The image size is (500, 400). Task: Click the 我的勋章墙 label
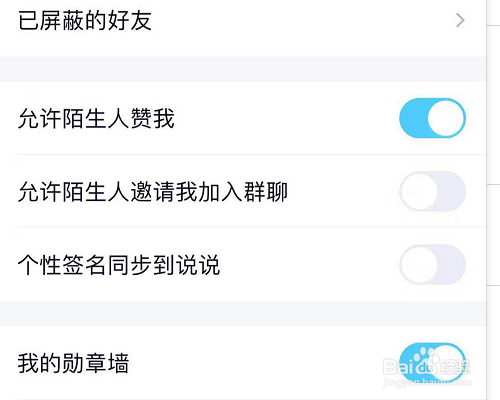(74, 363)
